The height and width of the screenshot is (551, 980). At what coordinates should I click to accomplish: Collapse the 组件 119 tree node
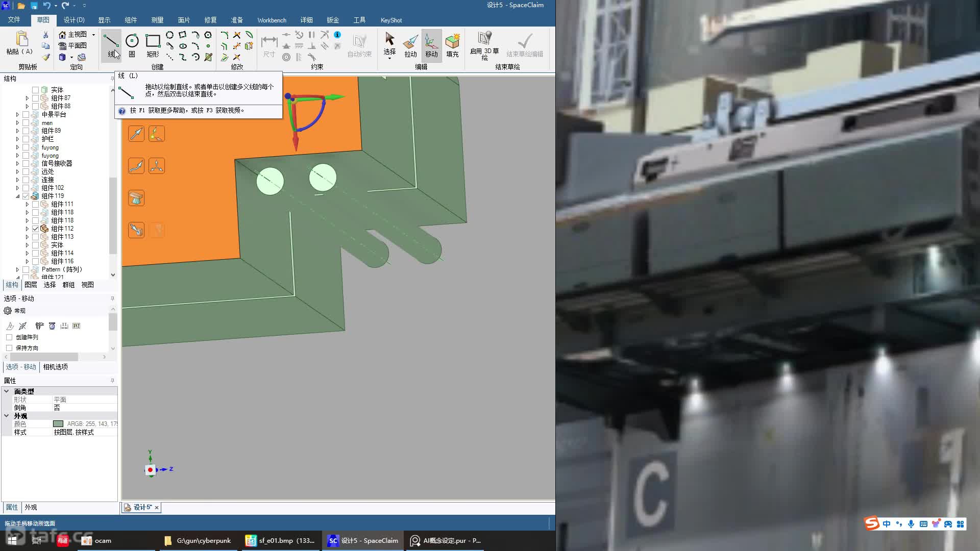pyautogui.click(x=17, y=196)
